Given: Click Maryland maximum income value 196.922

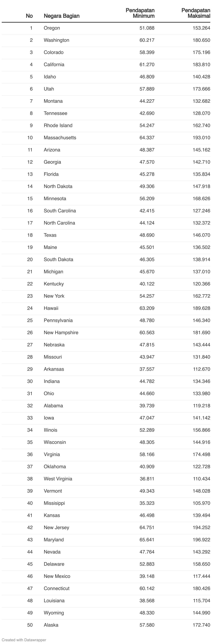Looking at the screenshot, I should click(201, 540).
